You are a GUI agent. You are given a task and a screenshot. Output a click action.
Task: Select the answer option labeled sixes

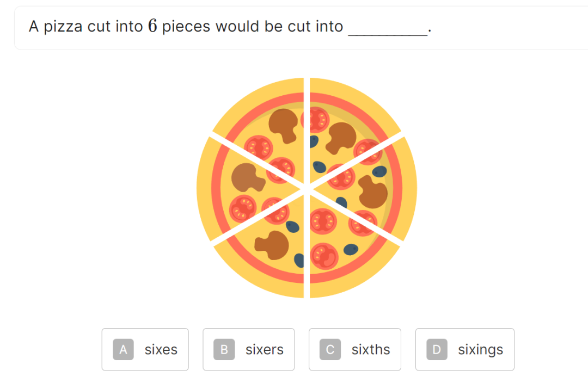coord(145,349)
